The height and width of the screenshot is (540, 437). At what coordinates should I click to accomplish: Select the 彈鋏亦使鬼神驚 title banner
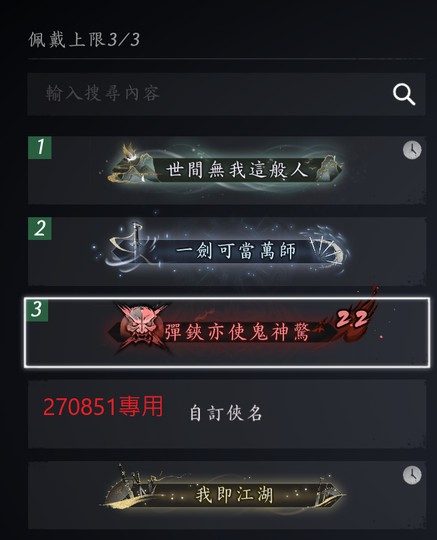(x=227, y=333)
